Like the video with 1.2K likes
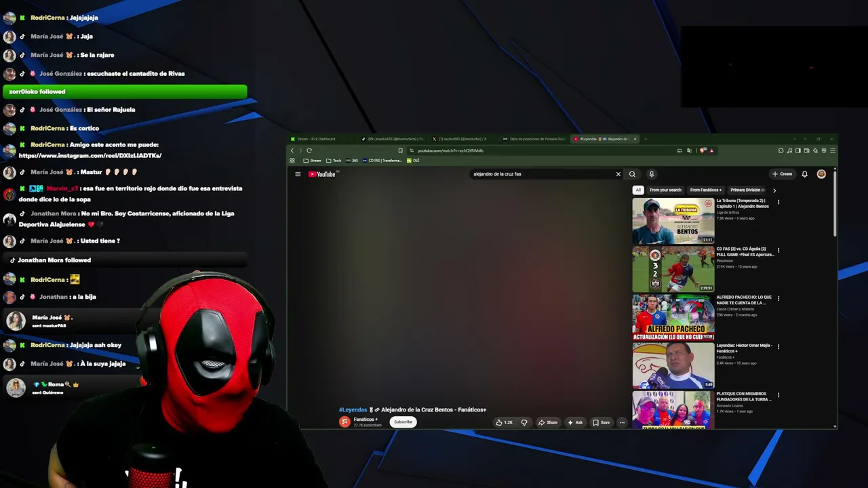Image resolution: width=868 pixels, height=488 pixels. [504, 422]
